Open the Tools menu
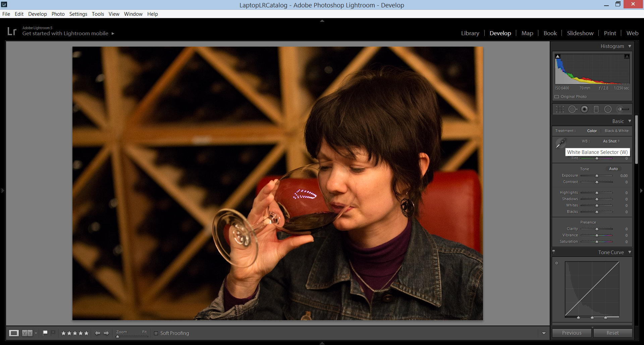This screenshot has height=345, width=644. pyautogui.click(x=98, y=14)
